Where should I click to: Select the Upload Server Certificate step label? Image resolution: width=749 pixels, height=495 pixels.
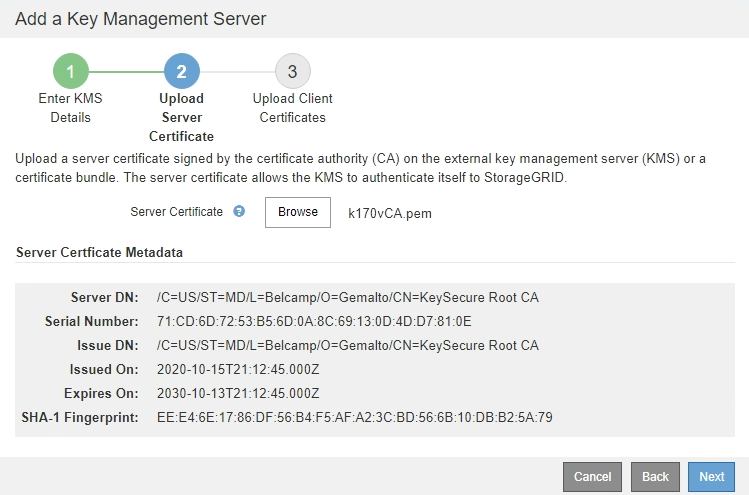tap(181, 117)
